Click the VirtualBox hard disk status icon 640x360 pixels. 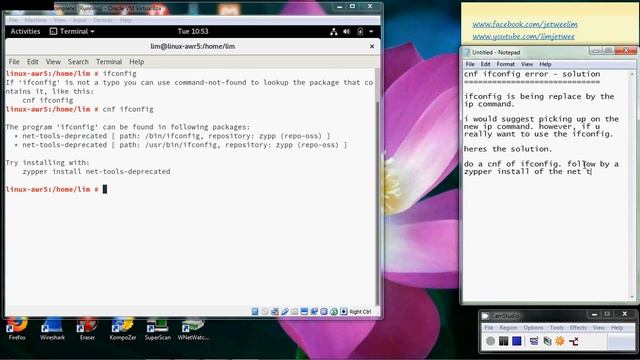[255, 311]
